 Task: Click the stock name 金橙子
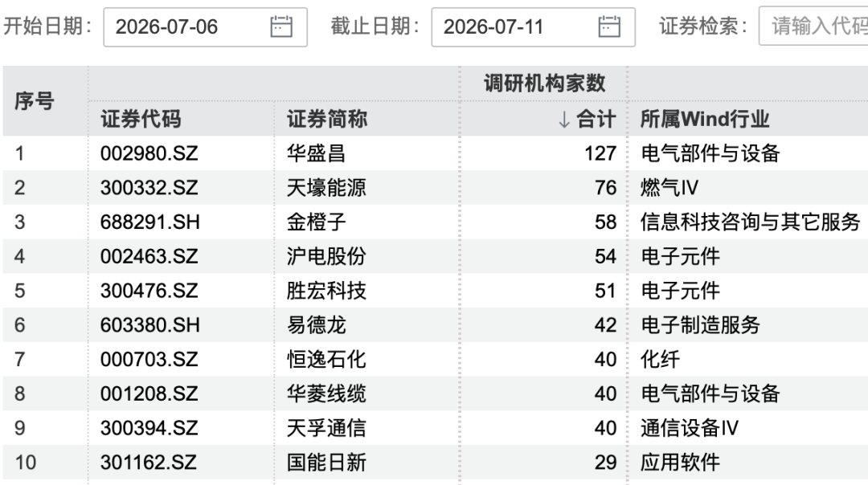click(316, 222)
